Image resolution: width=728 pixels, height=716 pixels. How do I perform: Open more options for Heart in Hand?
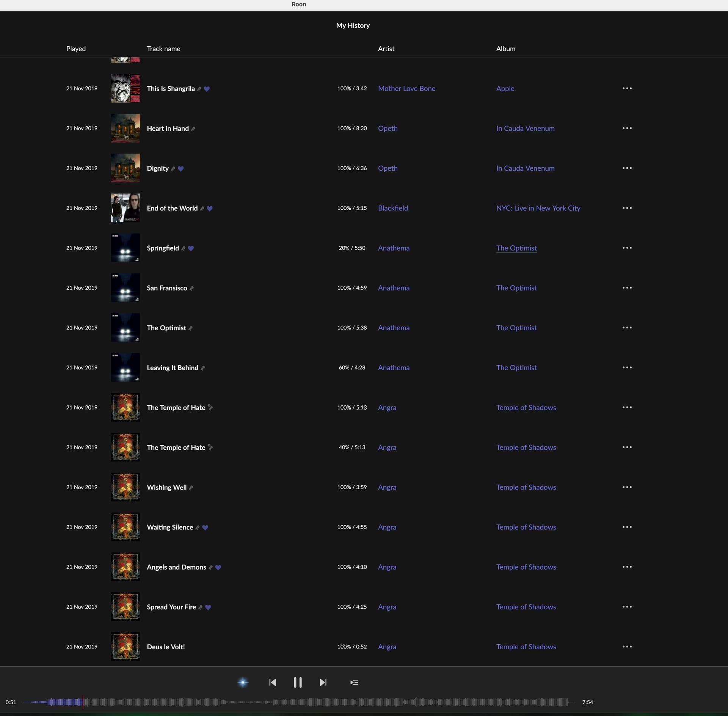(627, 128)
